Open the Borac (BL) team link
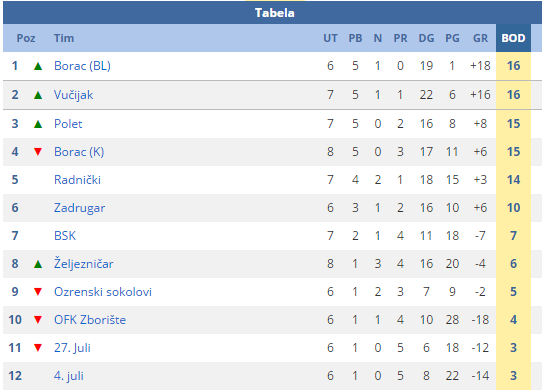Image resolution: width=542 pixels, height=391 pixels. (x=82, y=66)
